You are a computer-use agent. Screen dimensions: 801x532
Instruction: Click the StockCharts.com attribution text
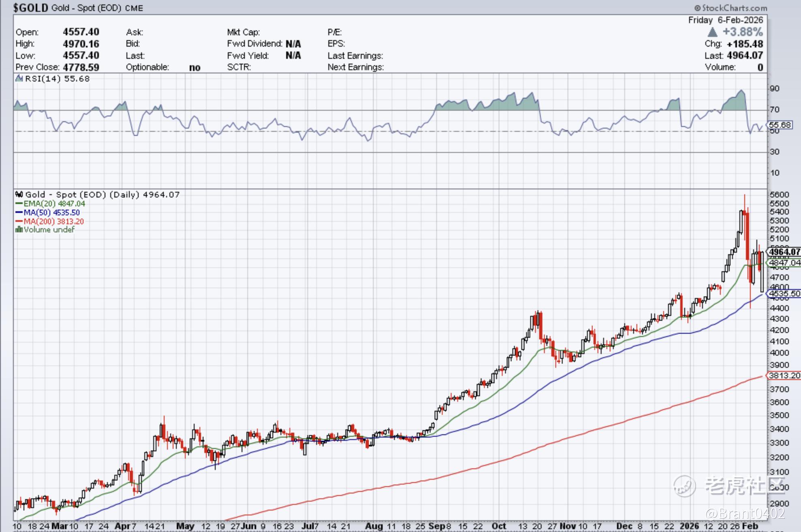pos(735,8)
